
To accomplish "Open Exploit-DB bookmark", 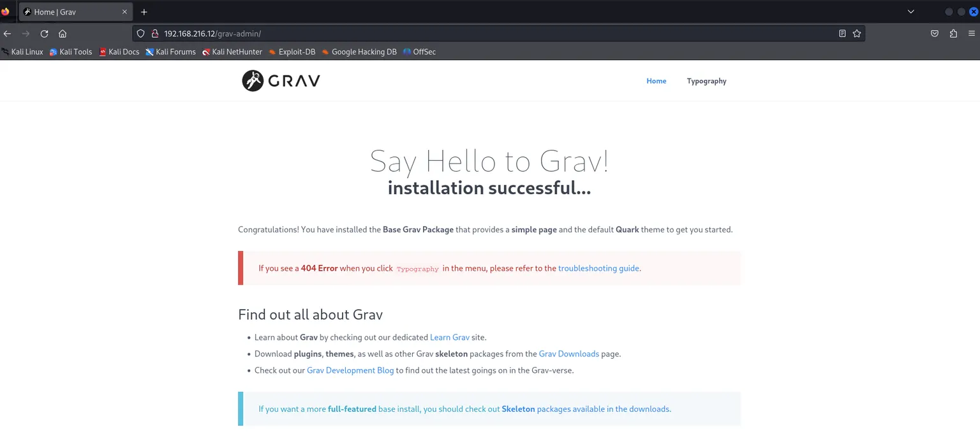I will 292,52.
